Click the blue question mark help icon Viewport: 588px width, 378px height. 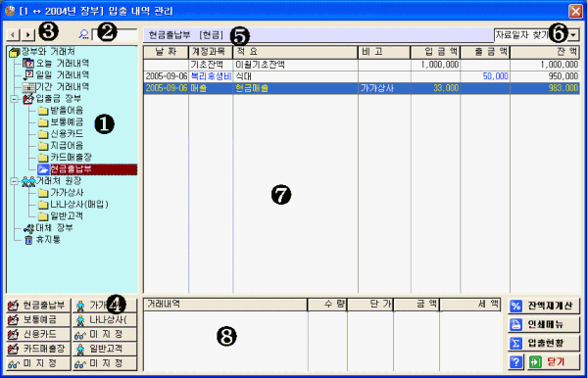click(516, 362)
